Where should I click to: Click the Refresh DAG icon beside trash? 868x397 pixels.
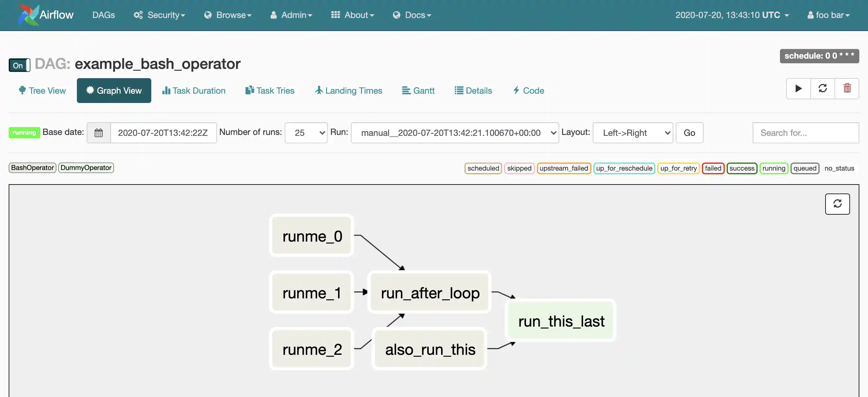(x=822, y=89)
